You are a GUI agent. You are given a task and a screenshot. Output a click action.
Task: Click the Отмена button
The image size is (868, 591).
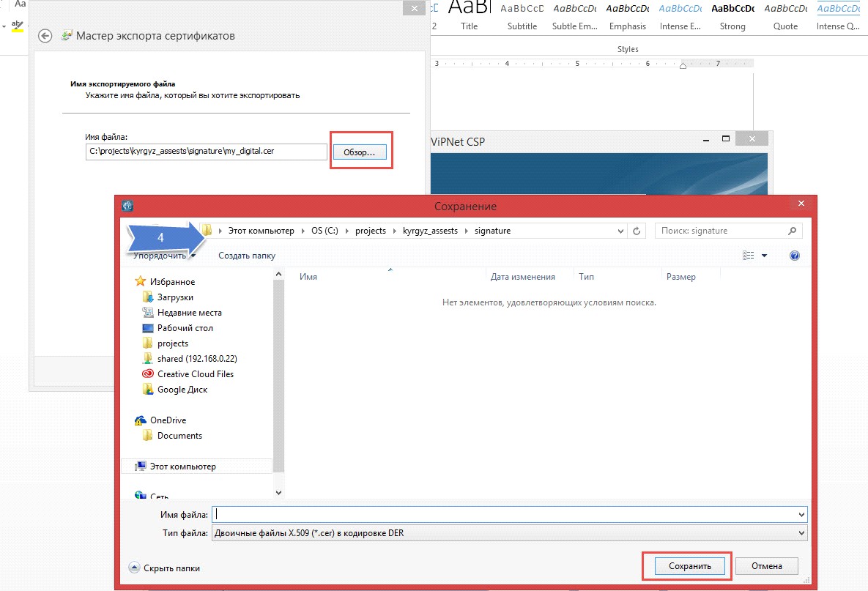coord(767,566)
